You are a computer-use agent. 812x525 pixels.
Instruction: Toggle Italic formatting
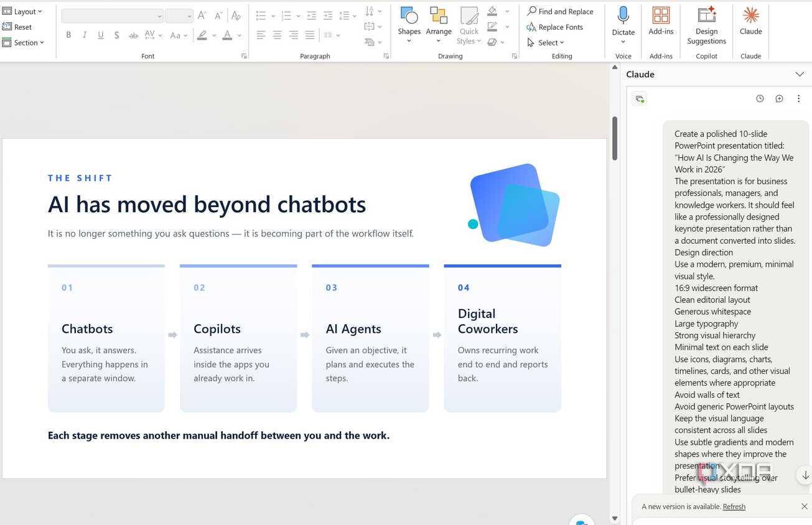pos(85,35)
